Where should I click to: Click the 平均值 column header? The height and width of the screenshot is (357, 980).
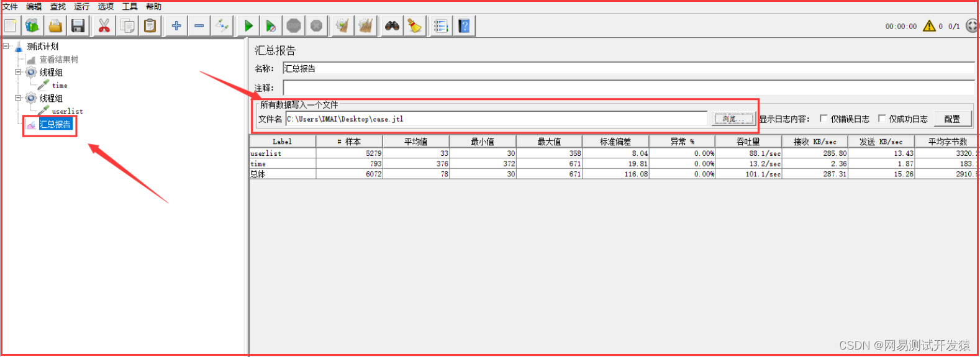[416, 142]
